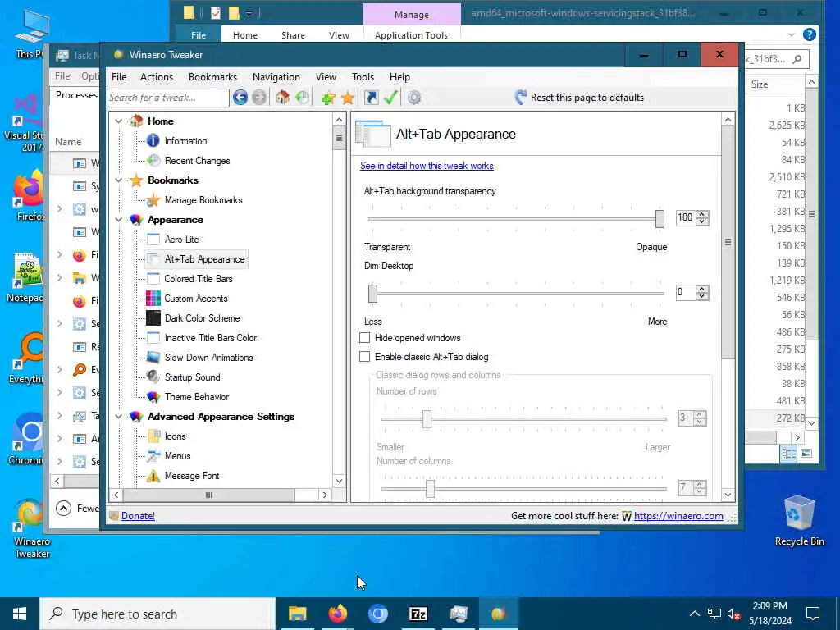Open the Tools menu
Image resolution: width=840 pixels, height=630 pixels.
(363, 77)
